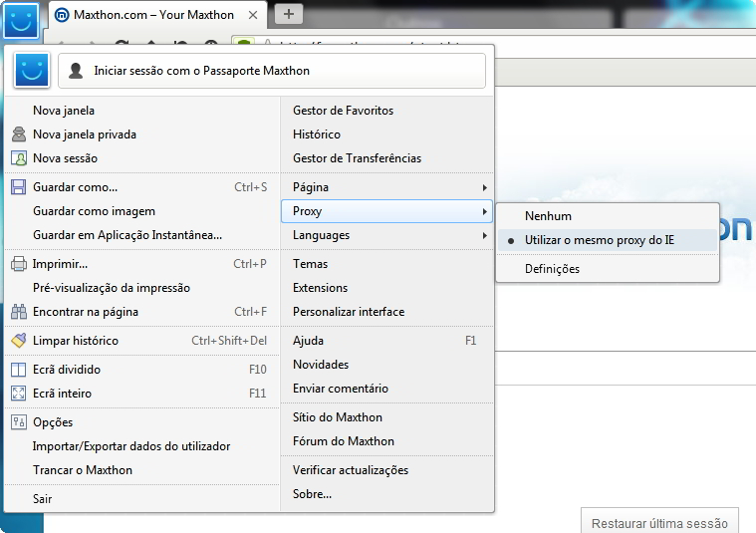Close the Maxthon.com tab
The height and width of the screenshot is (533, 756).
[253, 15]
